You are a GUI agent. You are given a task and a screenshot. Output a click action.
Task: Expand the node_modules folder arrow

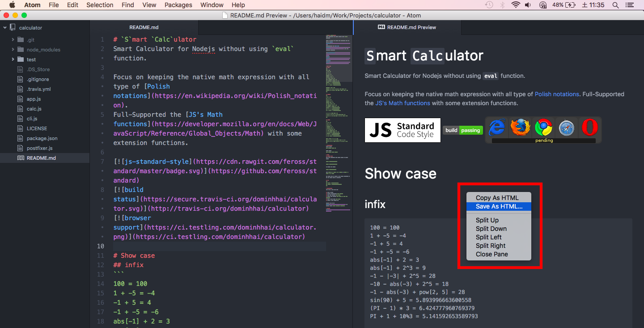pos(13,50)
